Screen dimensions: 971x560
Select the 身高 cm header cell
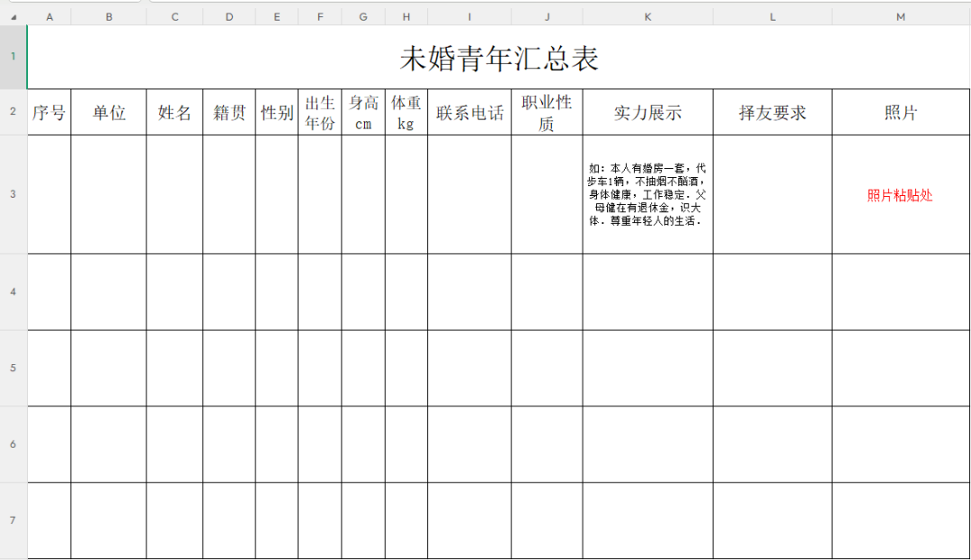point(363,112)
